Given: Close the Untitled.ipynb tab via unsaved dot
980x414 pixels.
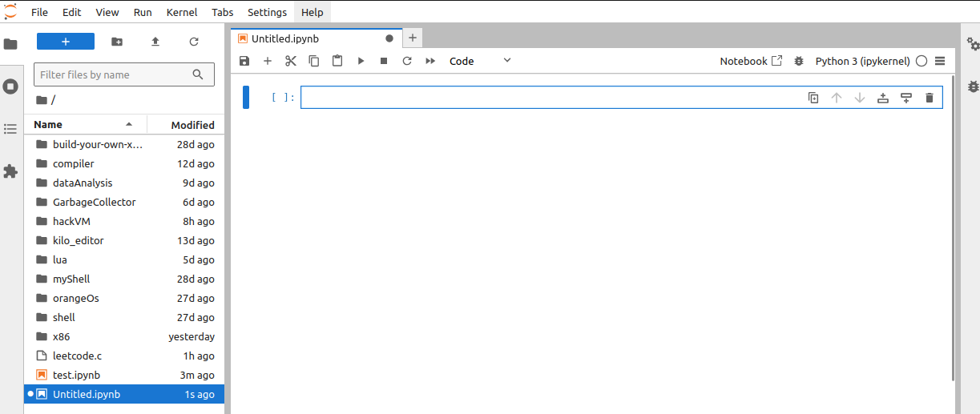Looking at the screenshot, I should (389, 38).
